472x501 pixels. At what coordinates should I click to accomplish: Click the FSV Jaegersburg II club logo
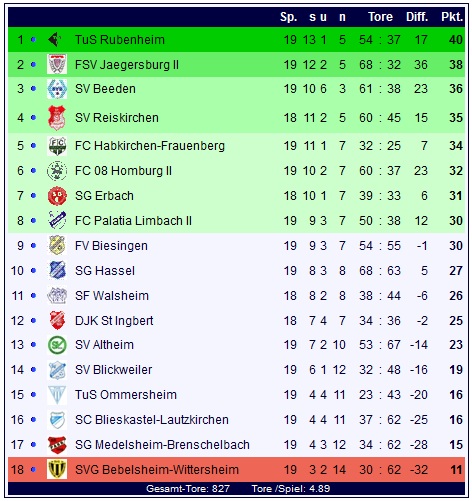(x=57, y=64)
